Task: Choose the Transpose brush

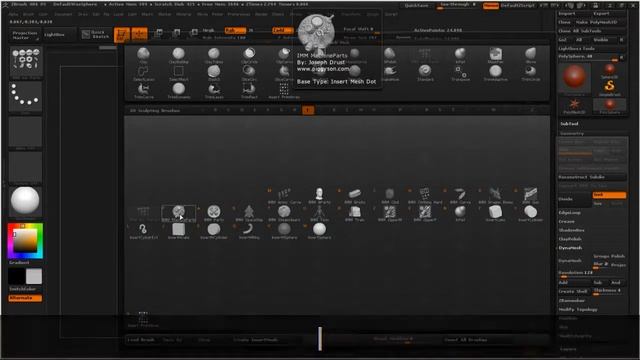Action: coord(460,73)
